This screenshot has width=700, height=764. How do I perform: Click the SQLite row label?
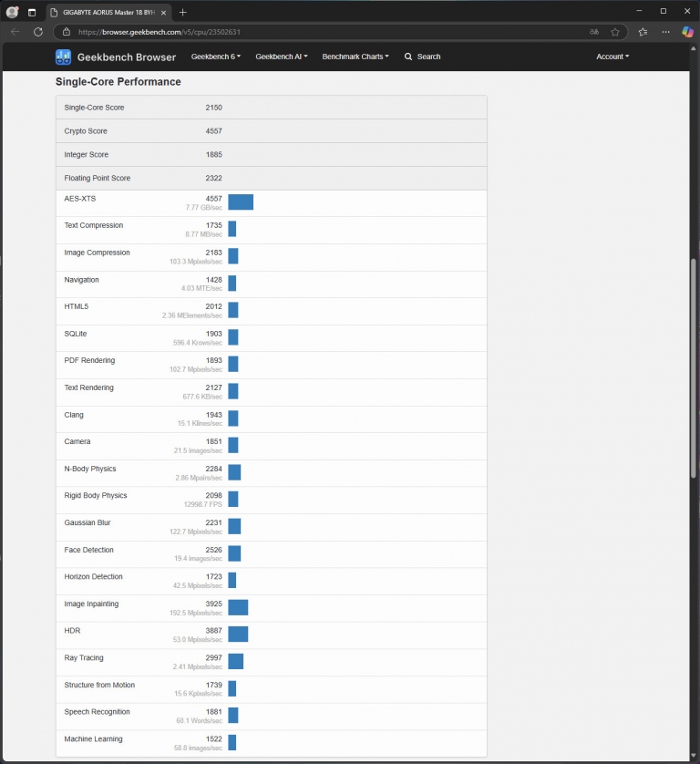click(x=76, y=334)
